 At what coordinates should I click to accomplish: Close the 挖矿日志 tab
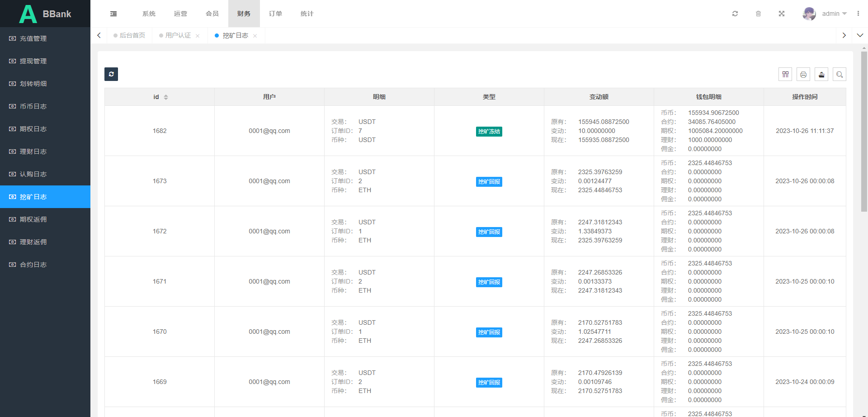click(255, 36)
